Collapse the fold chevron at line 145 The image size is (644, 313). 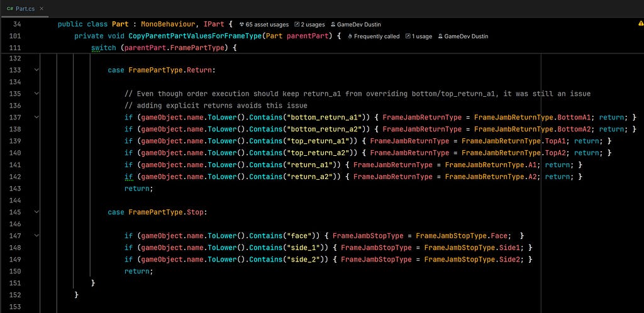(x=36, y=212)
